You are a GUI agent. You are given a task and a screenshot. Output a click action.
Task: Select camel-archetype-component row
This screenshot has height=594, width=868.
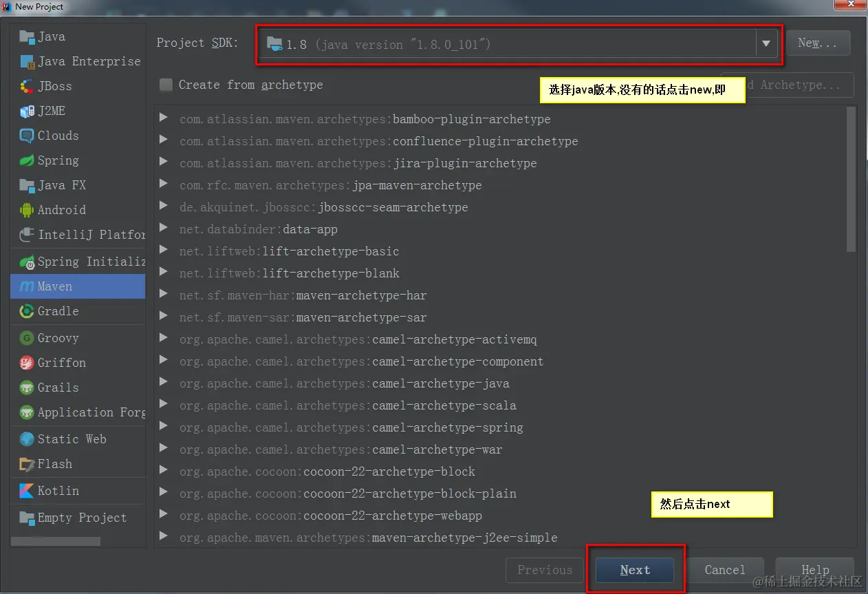coord(499,361)
